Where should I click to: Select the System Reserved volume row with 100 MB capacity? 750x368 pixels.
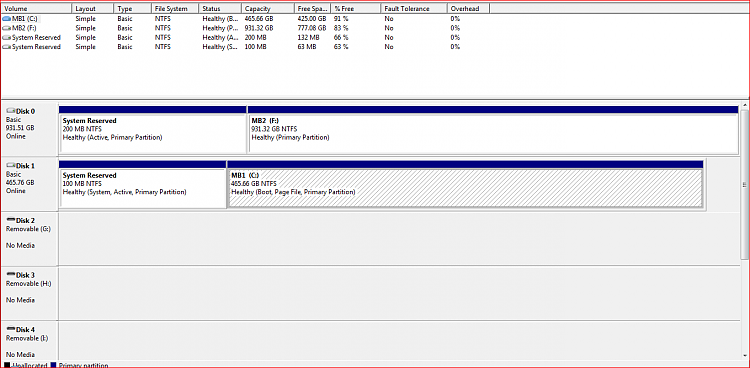(245, 47)
